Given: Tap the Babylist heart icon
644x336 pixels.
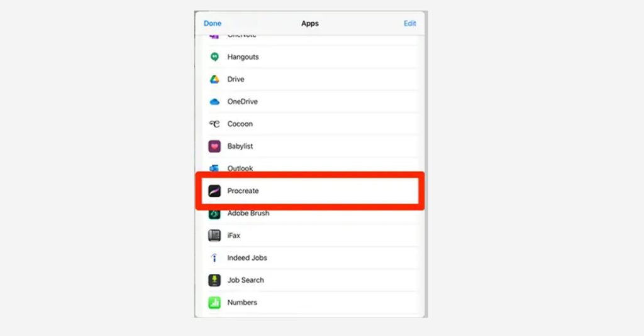Looking at the screenshot, I should 214,146.
